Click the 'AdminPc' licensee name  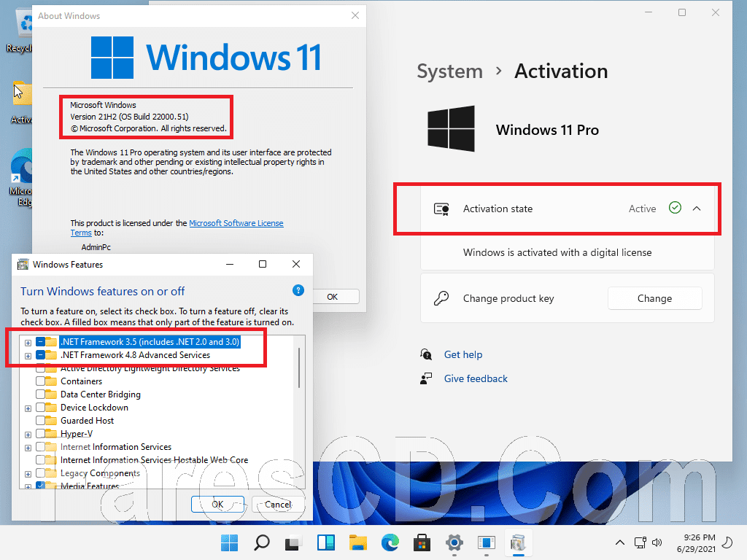[96, 247]
